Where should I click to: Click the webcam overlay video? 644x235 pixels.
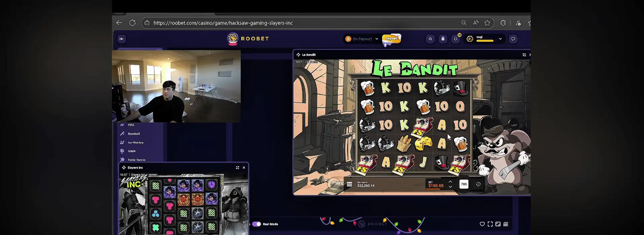click(x=176, y=86)
